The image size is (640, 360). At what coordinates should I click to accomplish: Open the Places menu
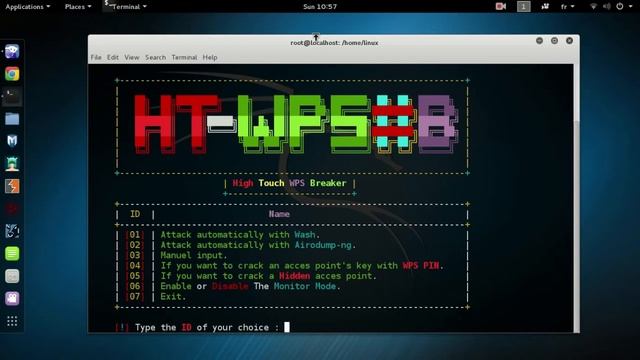click(78, 7)
